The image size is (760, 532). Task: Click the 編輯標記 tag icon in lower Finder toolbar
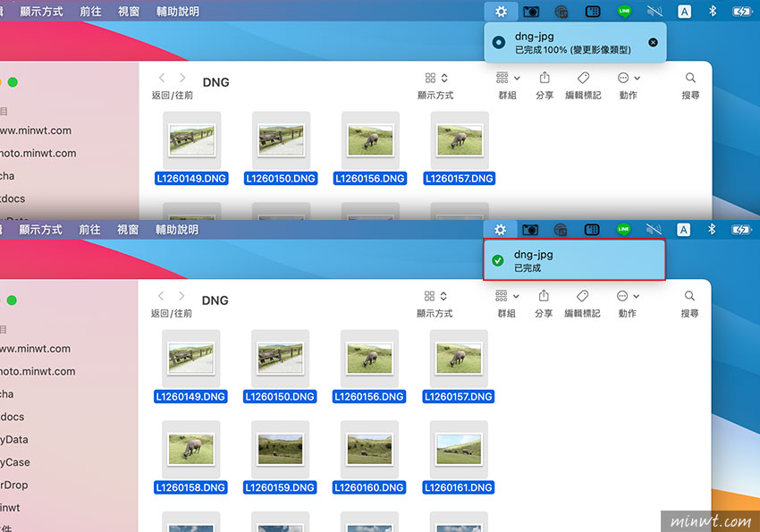(x=582, y=296)
